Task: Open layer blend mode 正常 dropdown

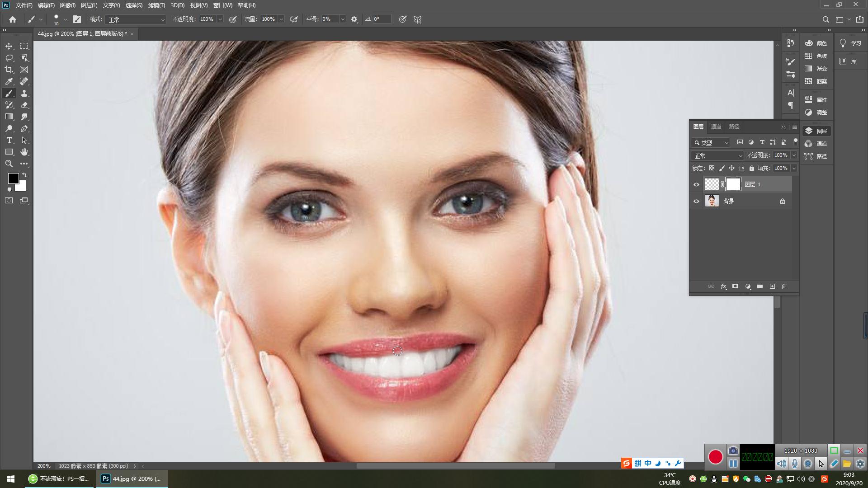Action: (717, 155)
